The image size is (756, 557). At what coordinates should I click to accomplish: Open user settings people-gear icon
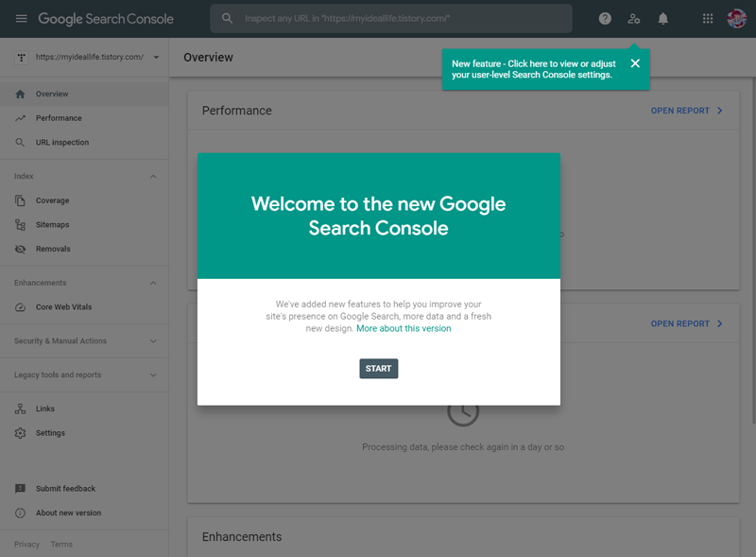pyautogui.click(x=634, y=19)
